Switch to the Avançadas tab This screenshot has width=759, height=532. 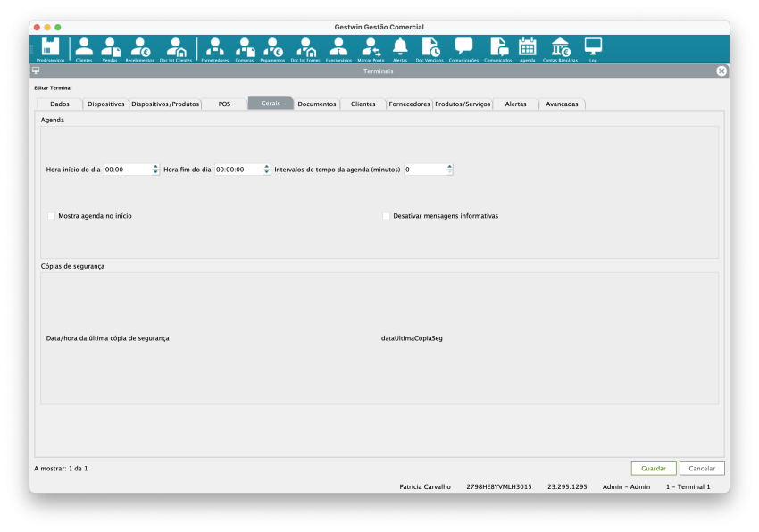(562, 104)
